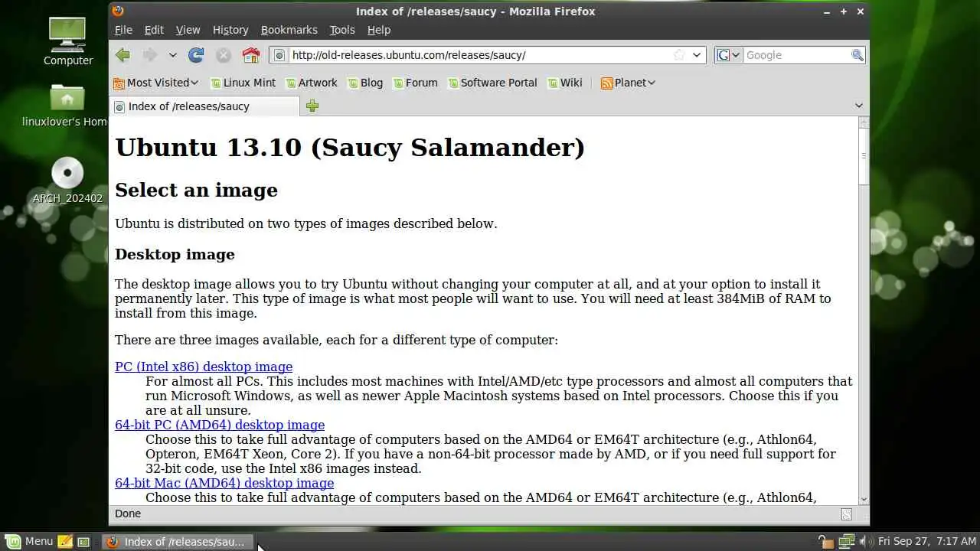The width and height of the screenshot is (980, 551).
Task: Open the Wiki bookmark
Action: coord(564,83)
